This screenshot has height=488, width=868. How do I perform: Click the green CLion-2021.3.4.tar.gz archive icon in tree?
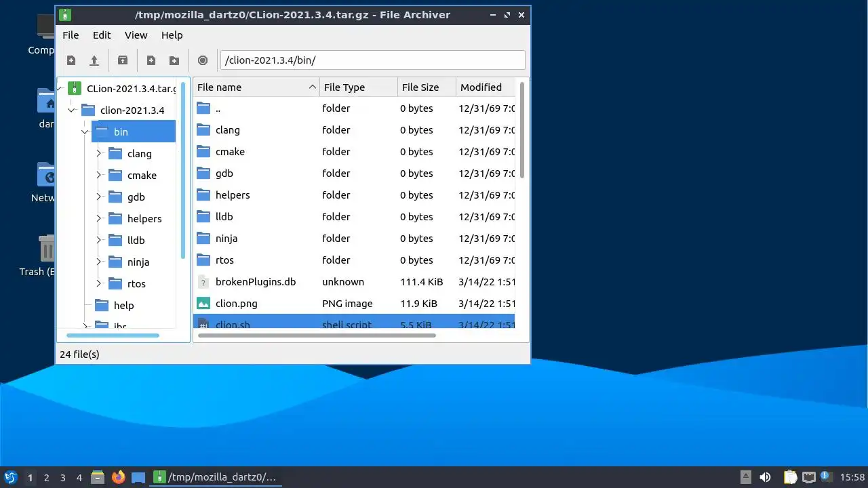[75, 88]
